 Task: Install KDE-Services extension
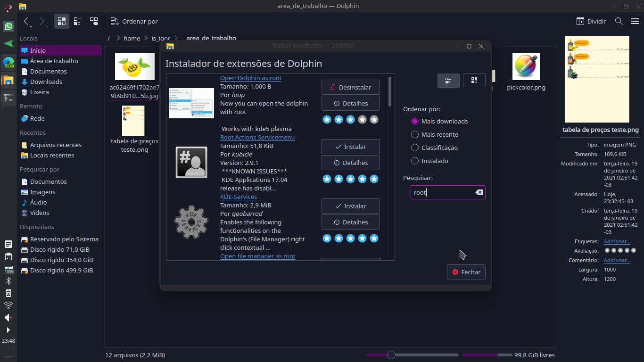click(351, 206)
